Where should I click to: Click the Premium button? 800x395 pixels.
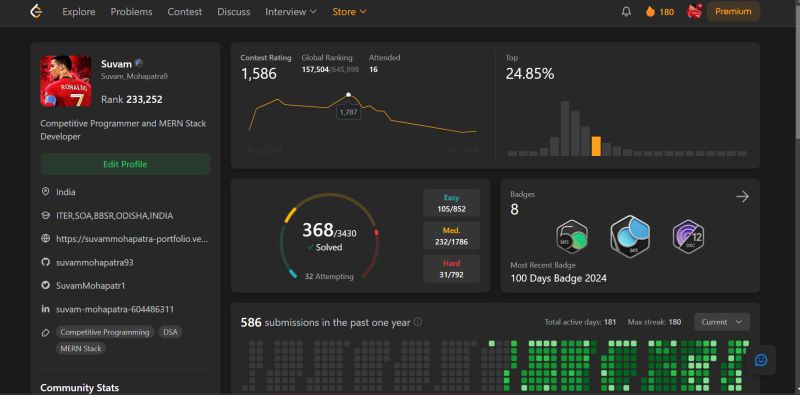(x=733, y=11)
